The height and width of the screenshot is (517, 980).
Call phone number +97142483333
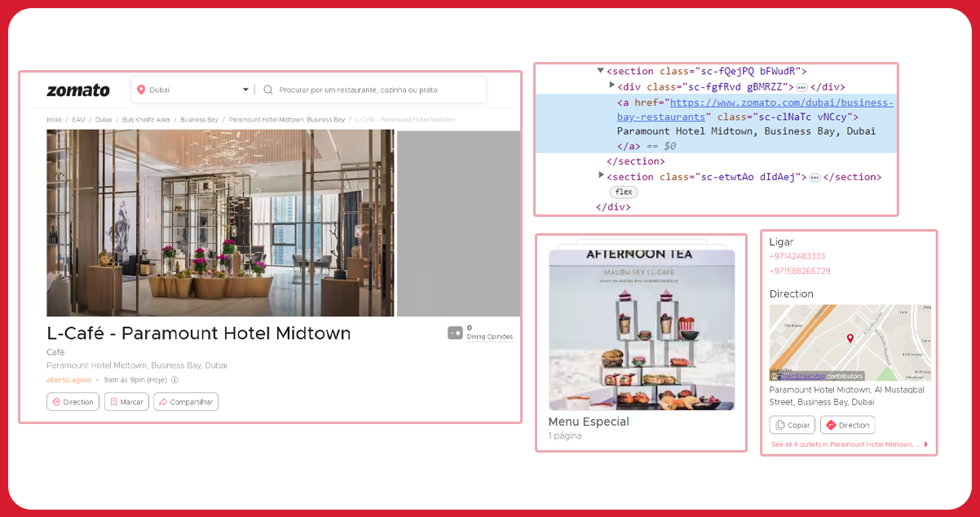tap(797, 256)
